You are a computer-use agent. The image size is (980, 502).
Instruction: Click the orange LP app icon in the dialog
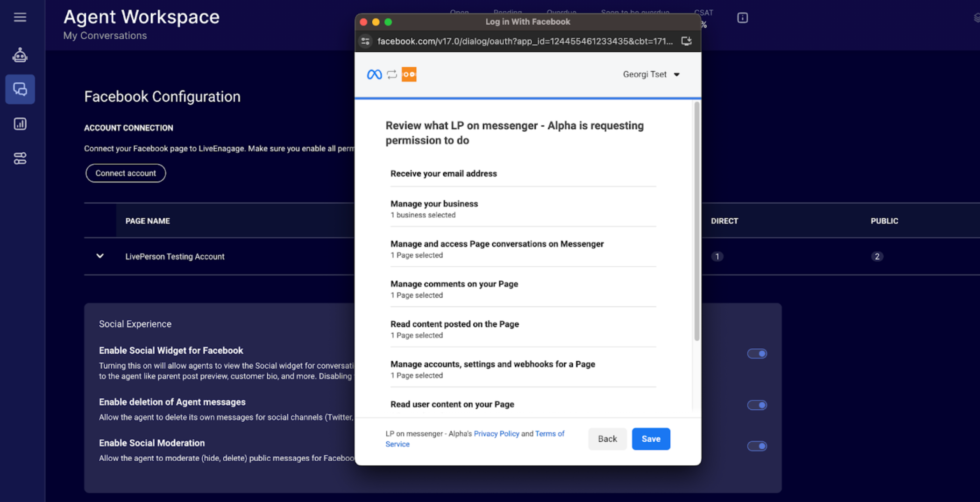point(409,74)
